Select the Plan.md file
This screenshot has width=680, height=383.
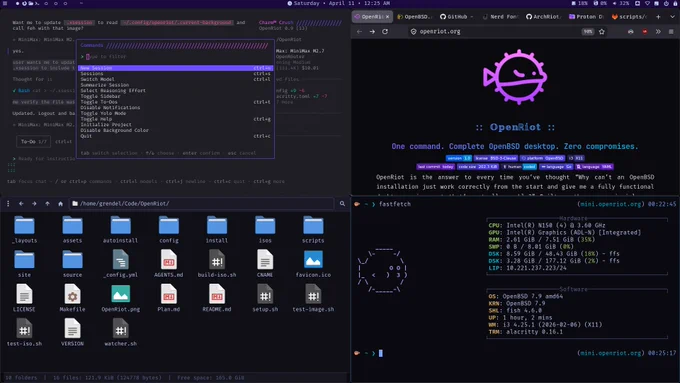[169, 298]
